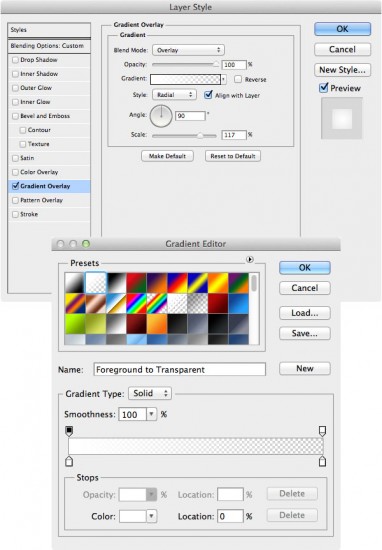Viewport: 382px width, 550px height.
Task: Select the left opacity stop marker
Action: (x=69, y=431)
